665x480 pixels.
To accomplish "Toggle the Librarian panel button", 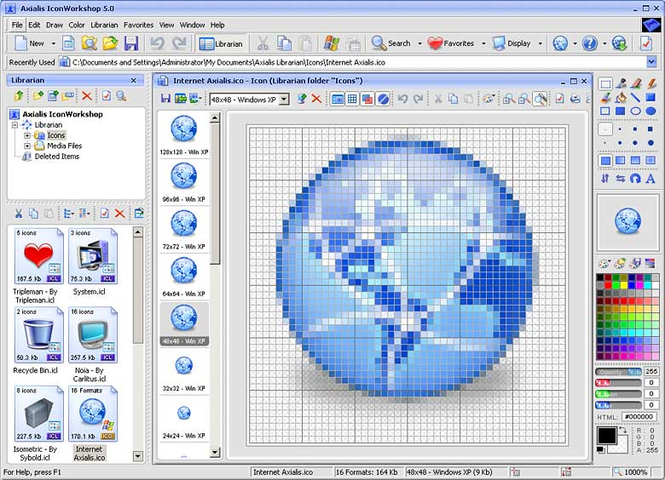I will (x=221, y=44).
